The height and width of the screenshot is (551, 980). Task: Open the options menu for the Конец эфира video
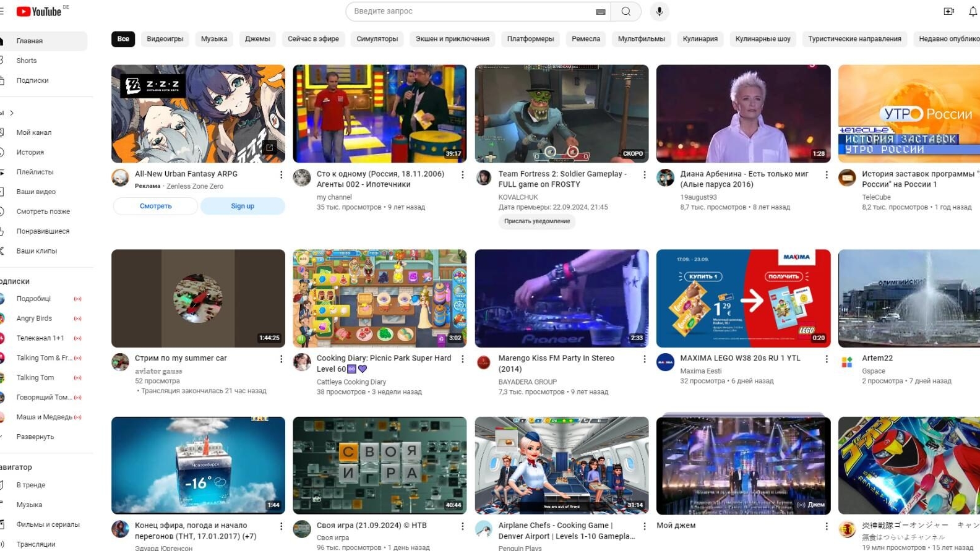(281, 526)
